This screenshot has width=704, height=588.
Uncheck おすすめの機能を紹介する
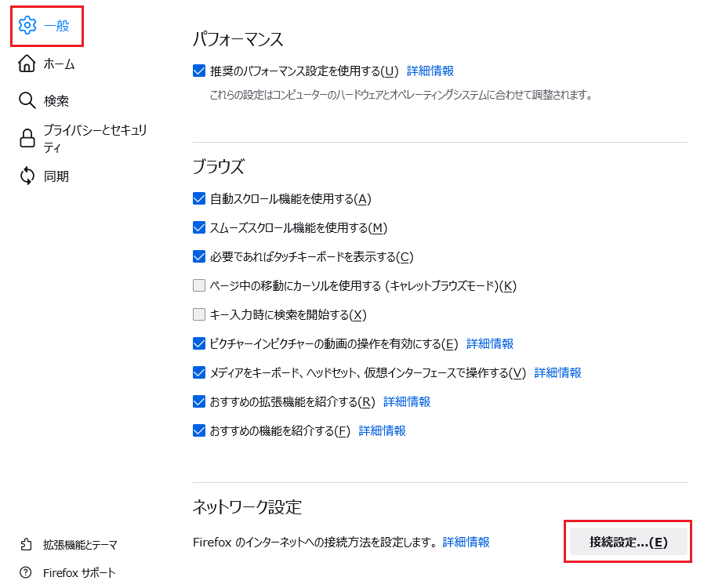coord(199,430)
